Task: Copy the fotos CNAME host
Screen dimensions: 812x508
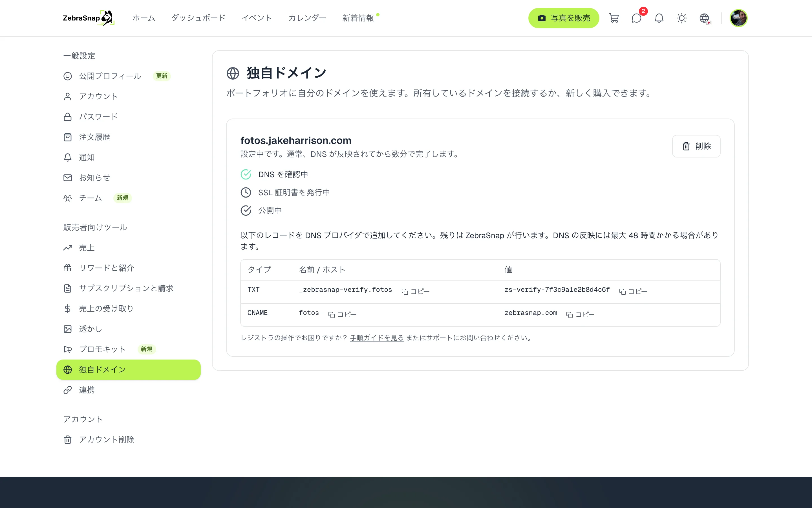Action: point(342,314)
